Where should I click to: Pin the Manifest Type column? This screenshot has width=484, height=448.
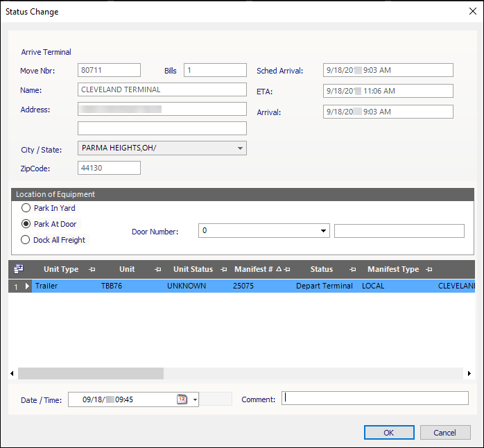[x=429, y=270]
